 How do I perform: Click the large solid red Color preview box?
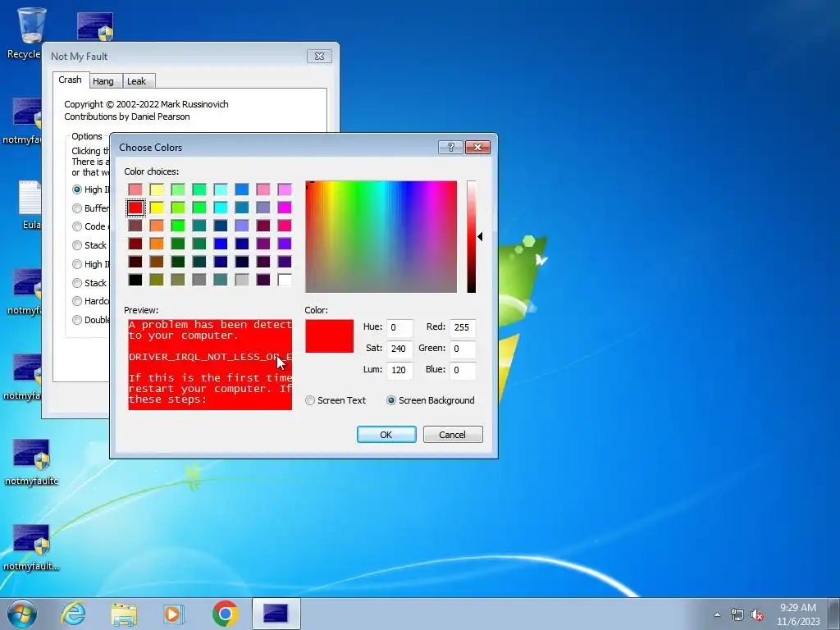tap(330, 336)
